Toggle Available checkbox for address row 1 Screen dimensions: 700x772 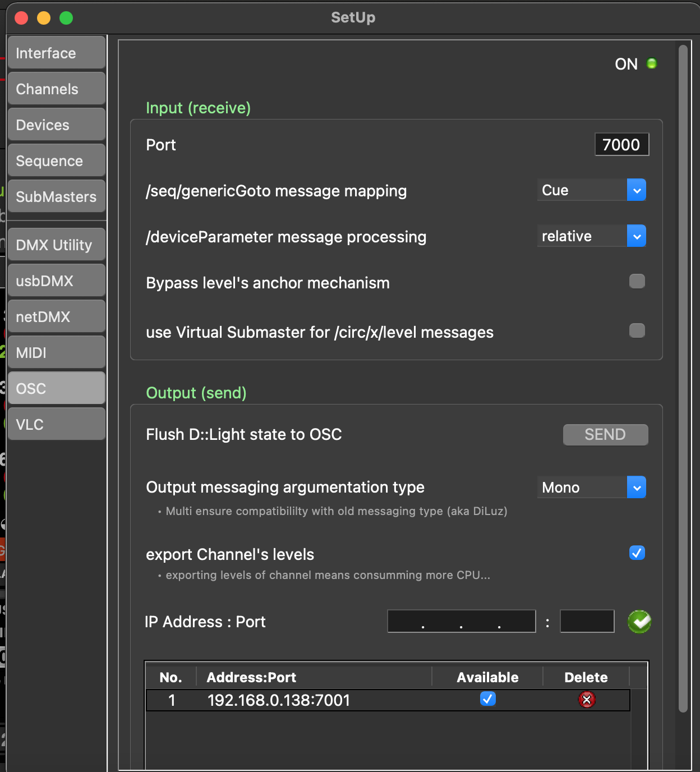click(487, 699)
